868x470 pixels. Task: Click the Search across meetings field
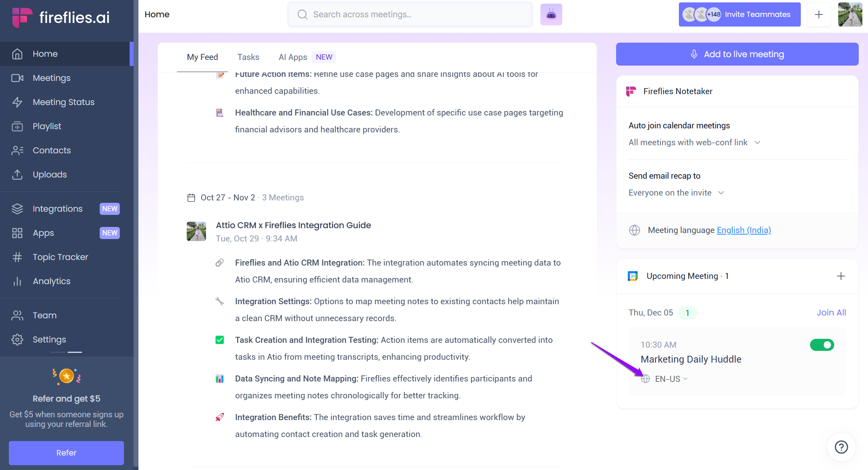pyautogui.click(x=410, y=14)
